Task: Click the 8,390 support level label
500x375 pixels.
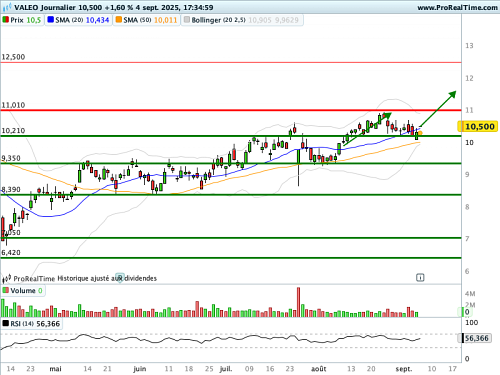Action: (x=11, y=190)
